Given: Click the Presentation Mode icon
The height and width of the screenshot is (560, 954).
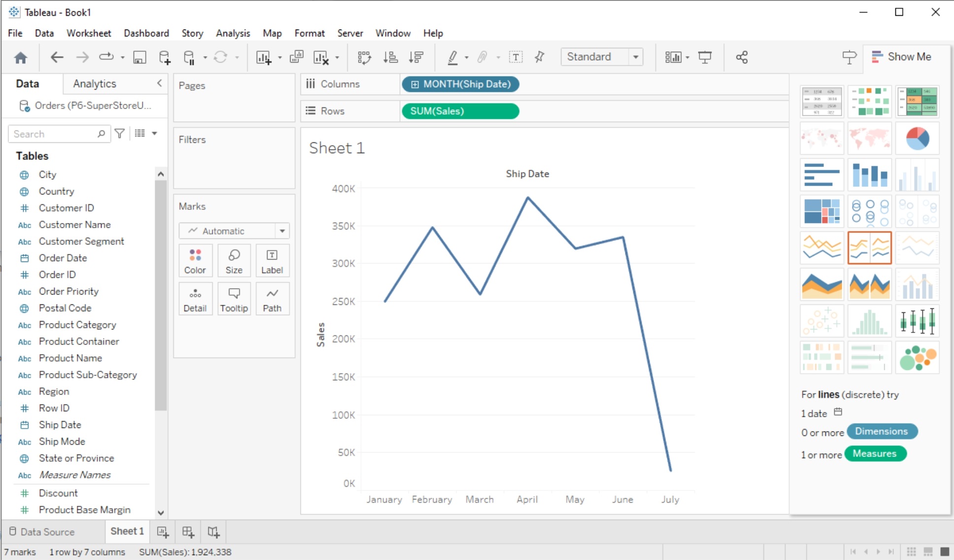Looking at the screenshot, I should 705,57.
